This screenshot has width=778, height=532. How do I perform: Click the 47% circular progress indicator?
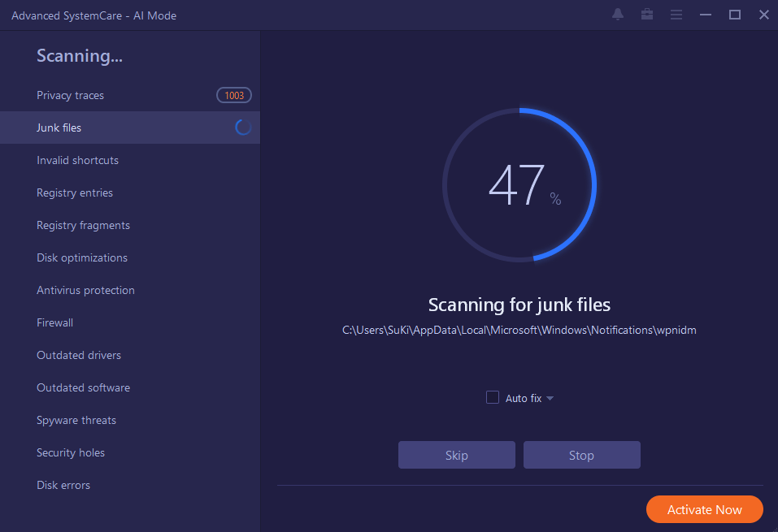coord(519,185)
